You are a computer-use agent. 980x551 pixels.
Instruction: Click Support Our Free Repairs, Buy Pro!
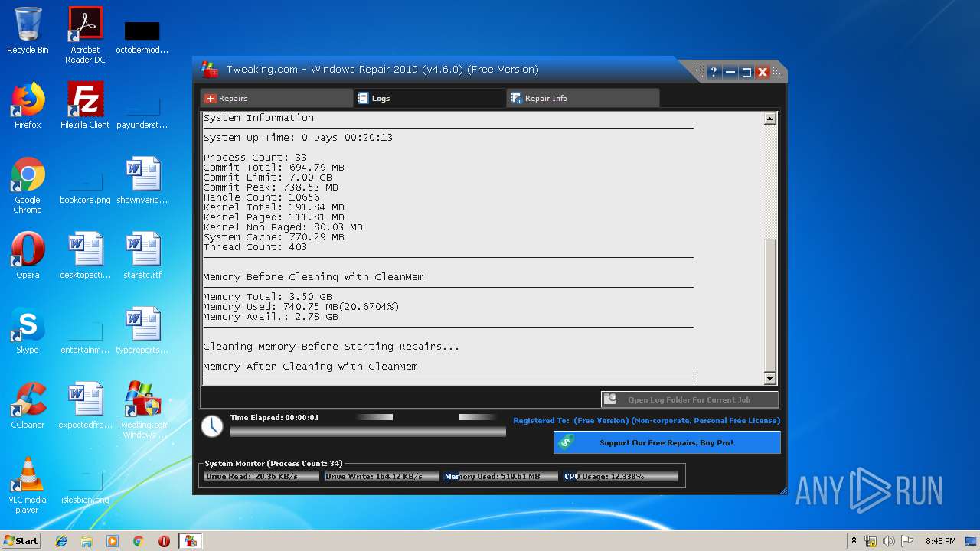(x=667, y=442)
